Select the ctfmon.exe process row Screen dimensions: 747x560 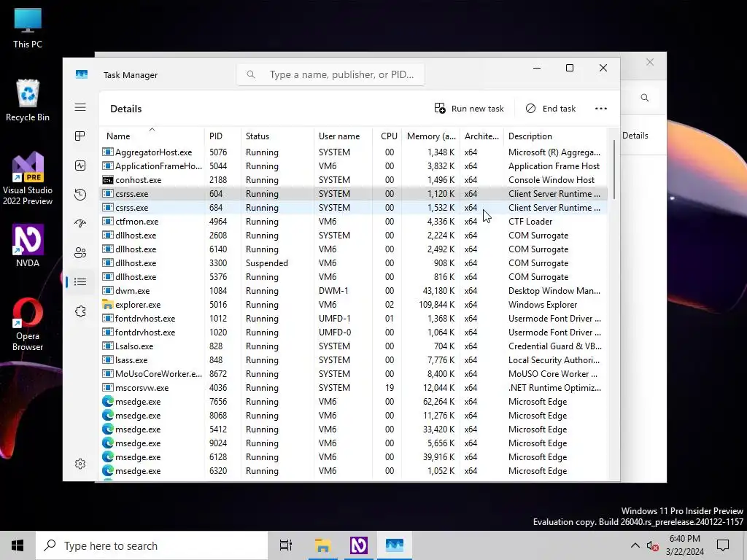click(x=354, y=222)
